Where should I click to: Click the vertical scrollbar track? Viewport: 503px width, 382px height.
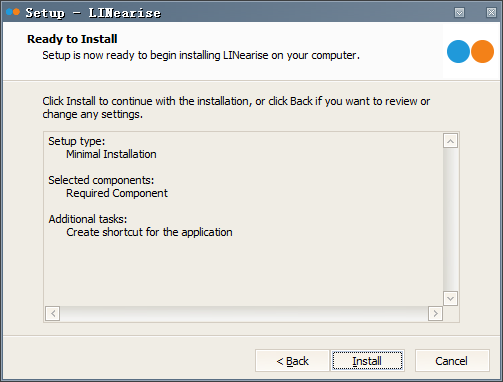click(x=450, y=219)
